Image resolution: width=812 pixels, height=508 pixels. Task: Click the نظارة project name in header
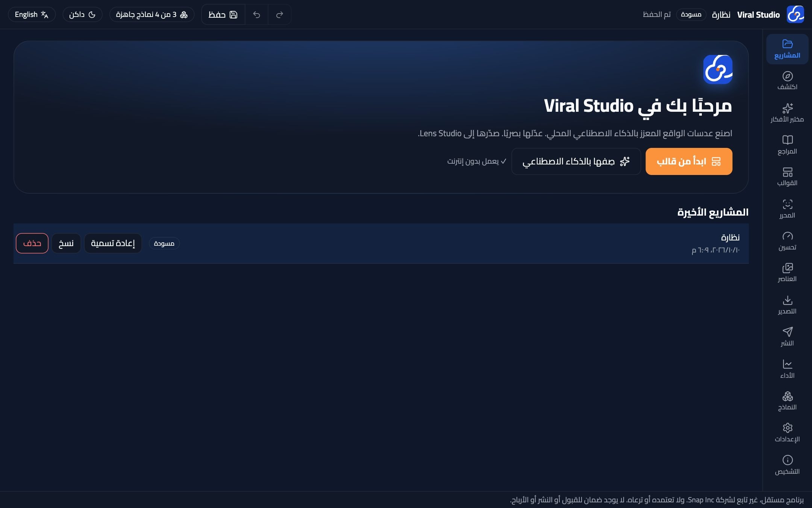click(721, 15)
